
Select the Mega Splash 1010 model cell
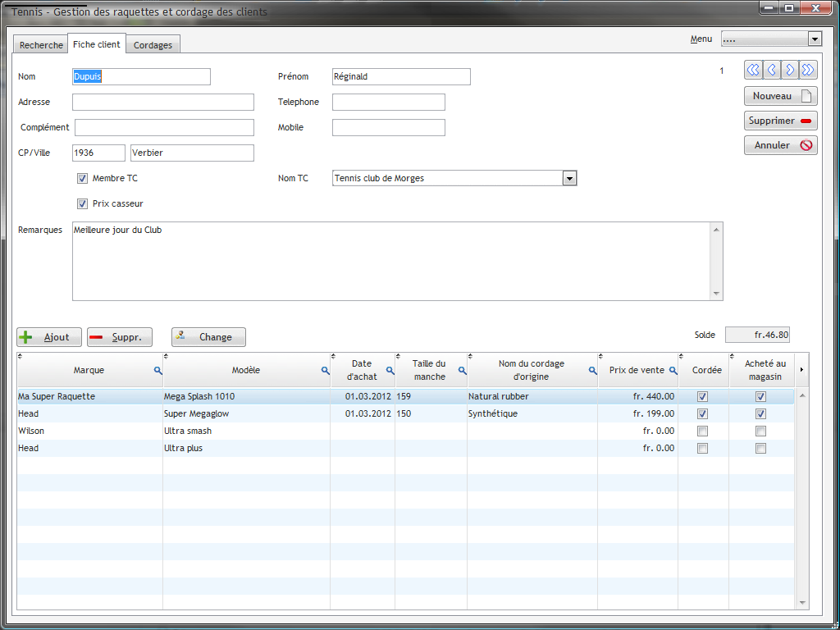click(x=246, y=396)
